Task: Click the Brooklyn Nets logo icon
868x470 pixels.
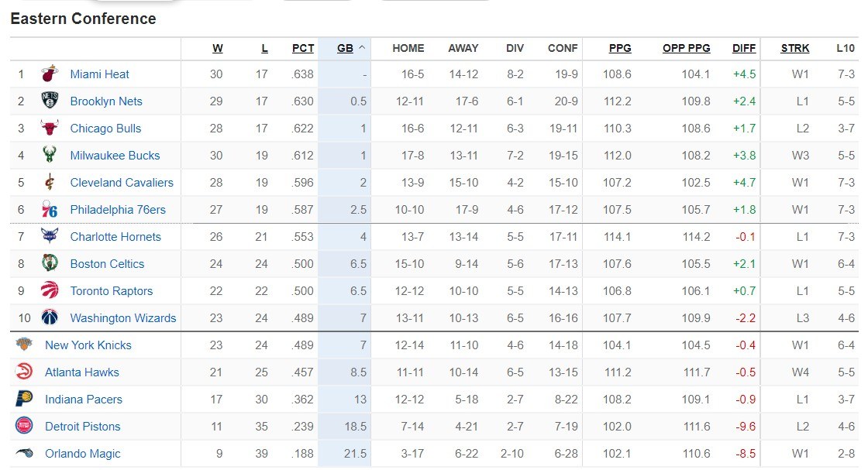Action: pos(50,101)
